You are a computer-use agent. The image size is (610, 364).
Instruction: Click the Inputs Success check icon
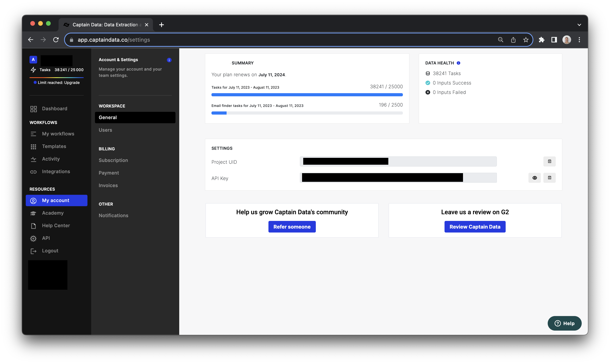(428, 83)
